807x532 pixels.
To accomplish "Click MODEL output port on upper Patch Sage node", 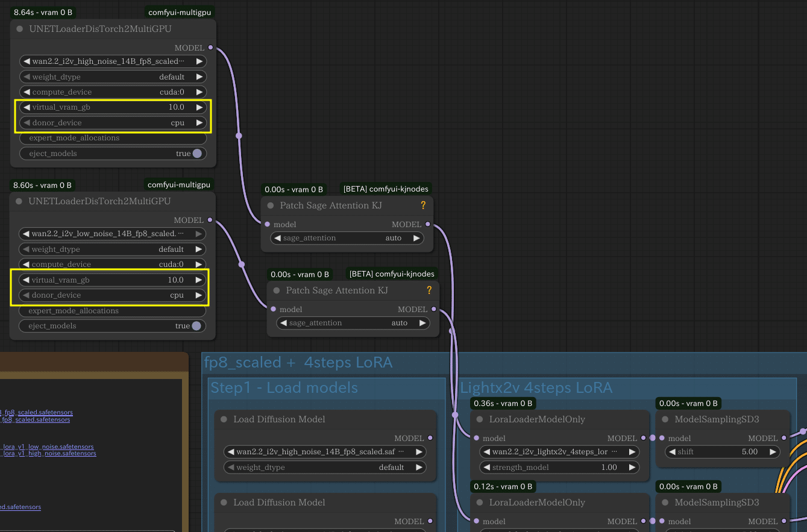I will (428, 224).
